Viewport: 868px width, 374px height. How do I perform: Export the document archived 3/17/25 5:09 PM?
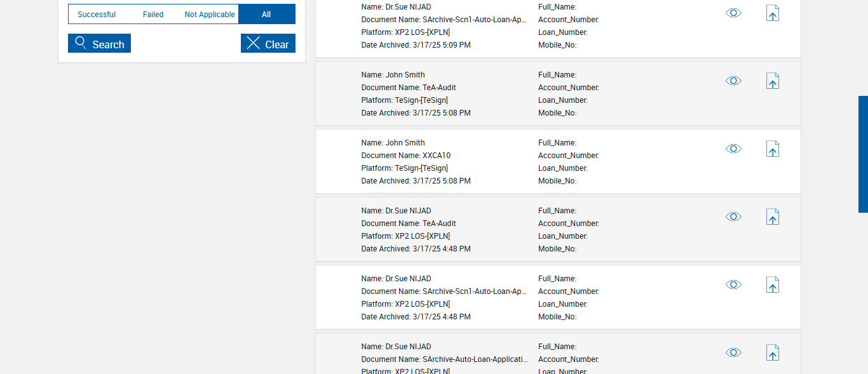pyautogui.click(x=772, y=13)
